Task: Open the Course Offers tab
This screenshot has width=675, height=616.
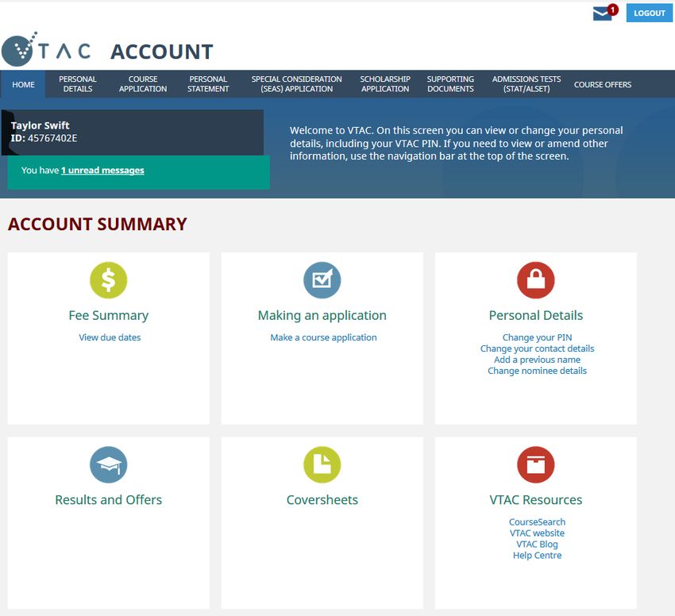Action: click(603, 84)
